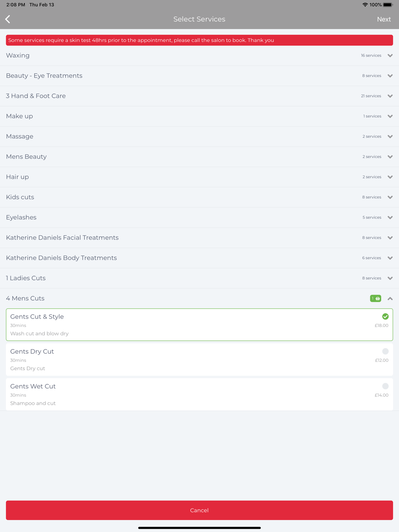Open the Mens Beauty category row
The height and width of the screenshot is (532, 399).
click(x=199, y=157)
